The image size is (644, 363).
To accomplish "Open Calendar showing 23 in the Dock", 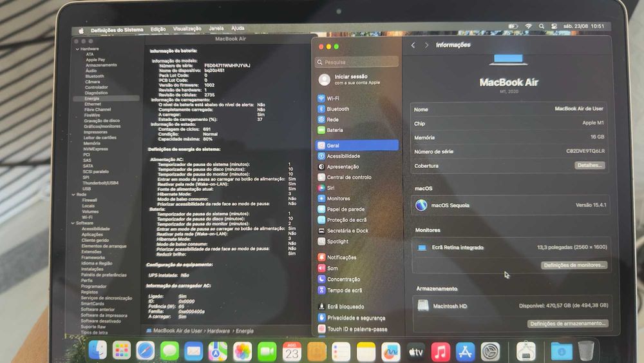I will [x=292, y=352].
